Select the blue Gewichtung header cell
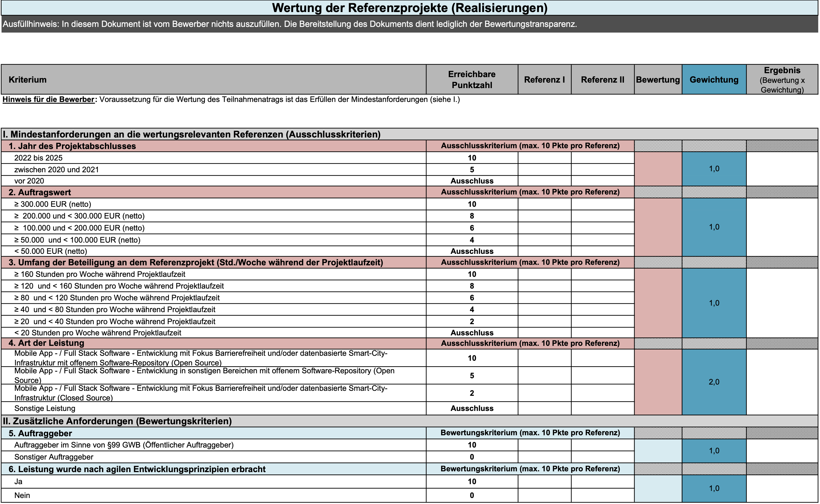820x504 pixels. pyautogui.click(x=714, y=80)
